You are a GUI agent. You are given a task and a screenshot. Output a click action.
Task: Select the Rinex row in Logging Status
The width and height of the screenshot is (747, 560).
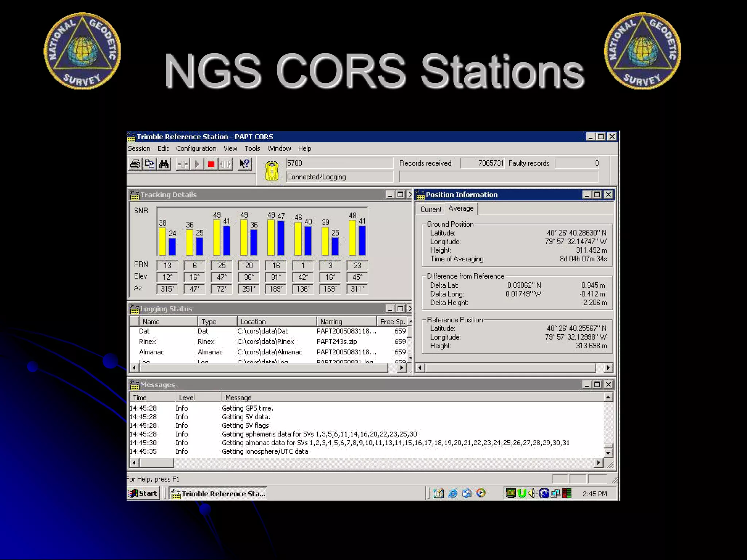(268, 342)
